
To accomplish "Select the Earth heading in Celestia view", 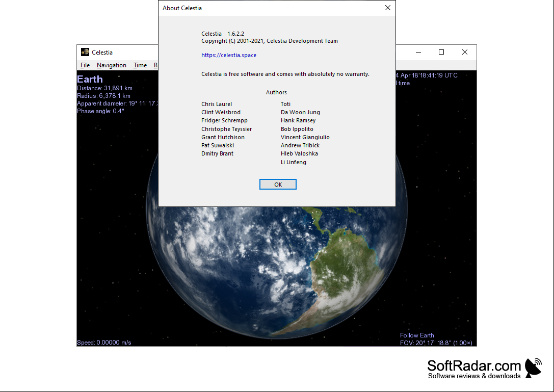I will point(90,79).
